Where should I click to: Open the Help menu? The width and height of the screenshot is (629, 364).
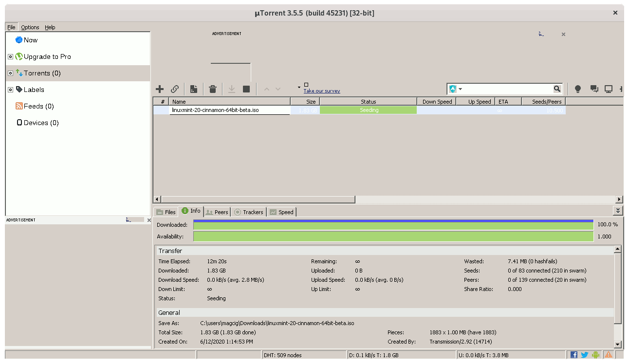click(50, 27)
